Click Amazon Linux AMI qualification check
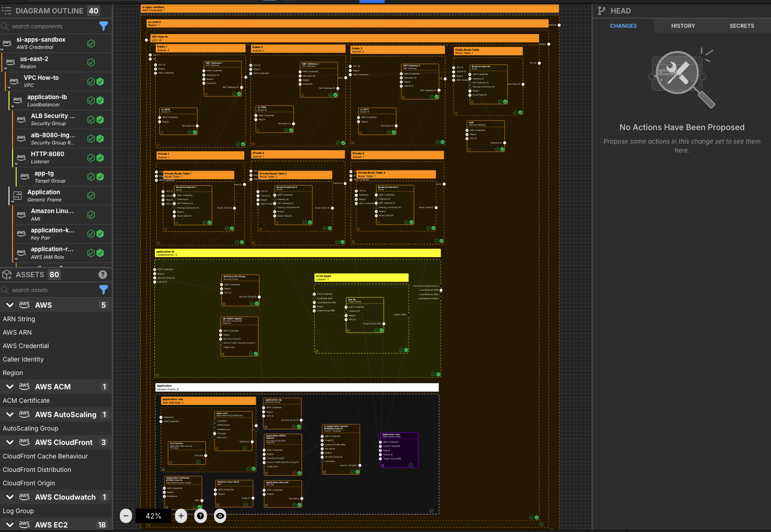 point(91,215)
